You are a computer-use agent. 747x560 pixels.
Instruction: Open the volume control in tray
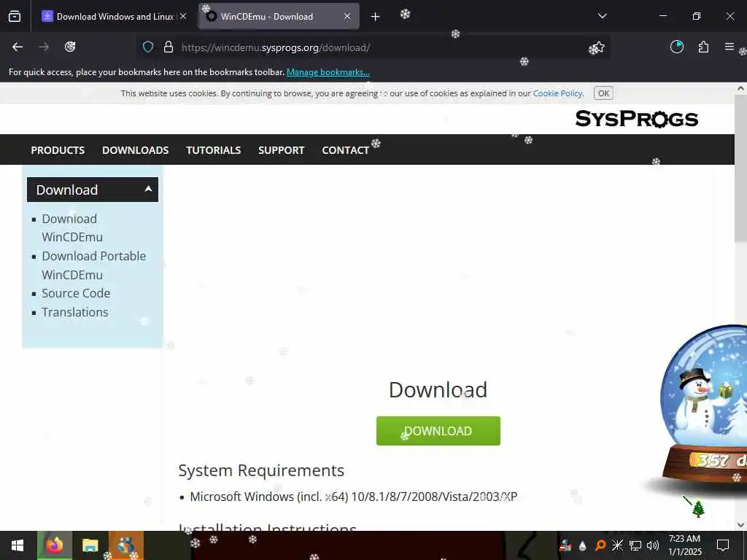653,545
